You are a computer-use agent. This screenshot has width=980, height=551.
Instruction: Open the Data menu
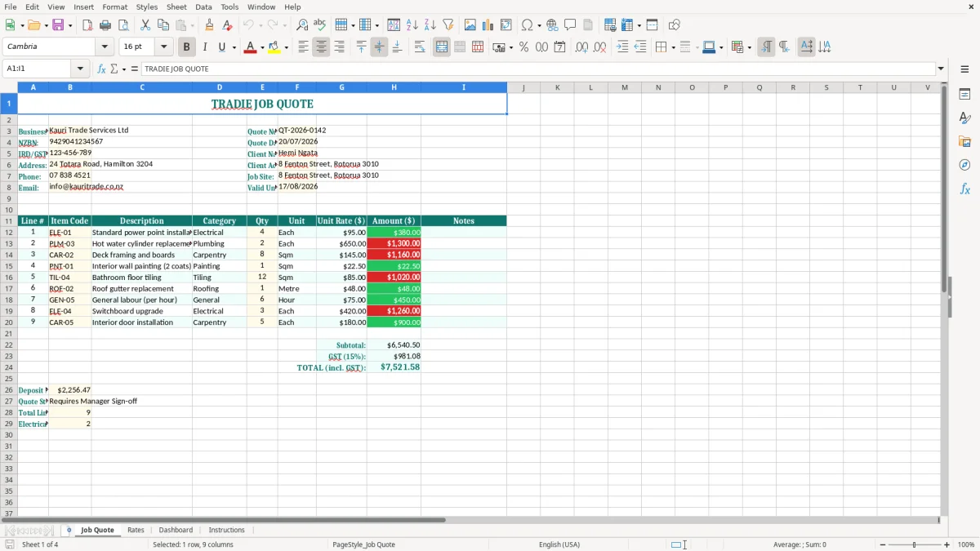click(203, 7)
